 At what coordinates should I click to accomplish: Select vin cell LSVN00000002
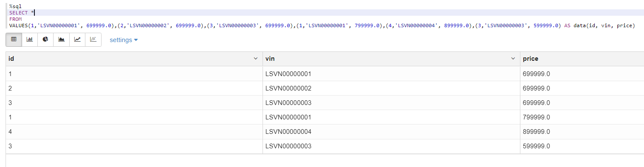click(391, 88)
